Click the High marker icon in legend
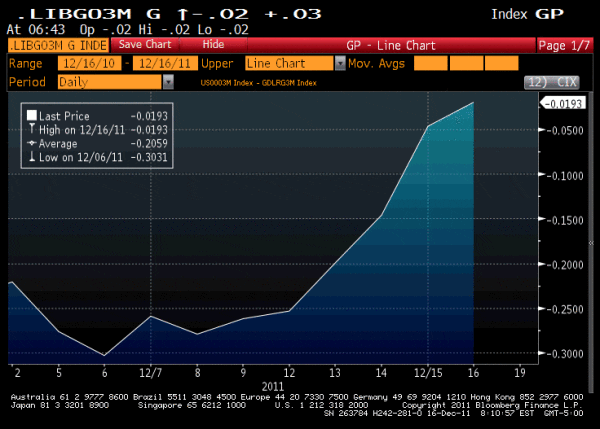 32,130
